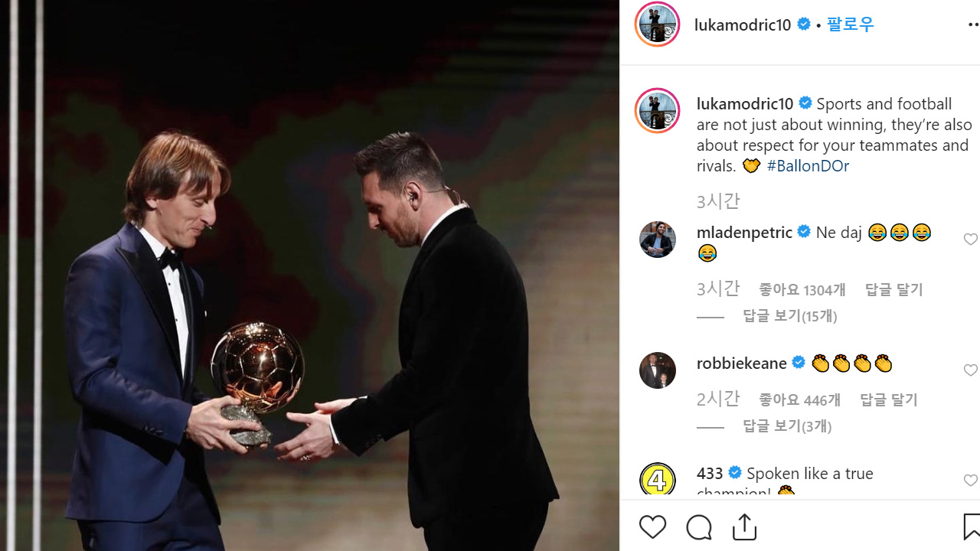The width and height of the screenshot is (980, 551).
Task: Like mladenpetric's comment heart
Action: (970, 240)
